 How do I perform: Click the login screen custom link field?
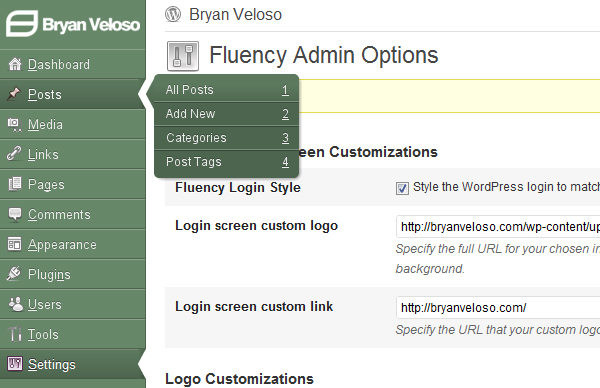498,307
